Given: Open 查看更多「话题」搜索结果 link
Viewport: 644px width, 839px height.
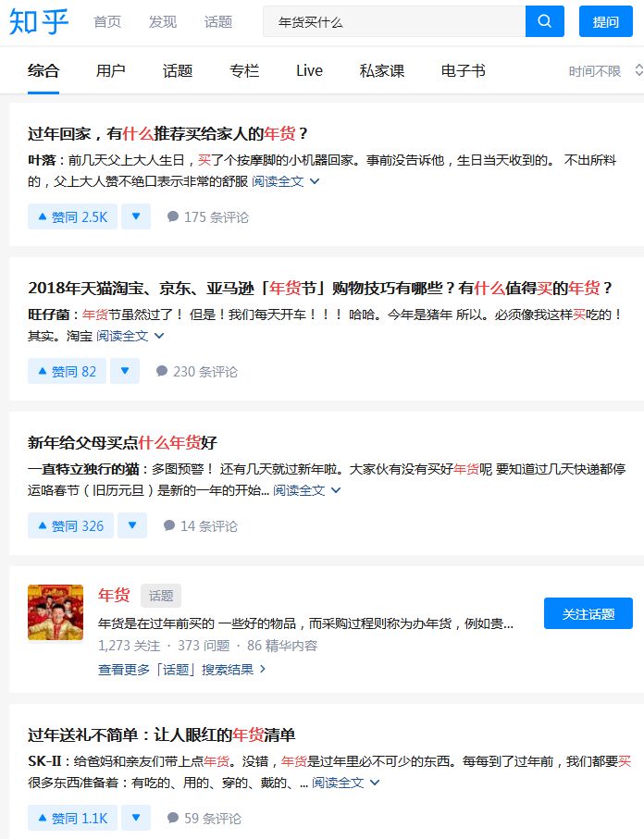Looking at the screenshot, I should click(181, 669).
